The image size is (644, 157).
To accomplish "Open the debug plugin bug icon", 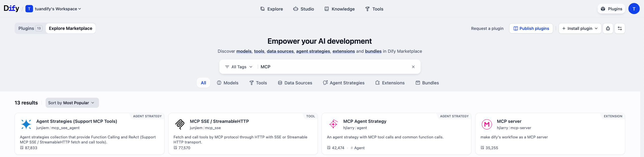I will 608,28.
